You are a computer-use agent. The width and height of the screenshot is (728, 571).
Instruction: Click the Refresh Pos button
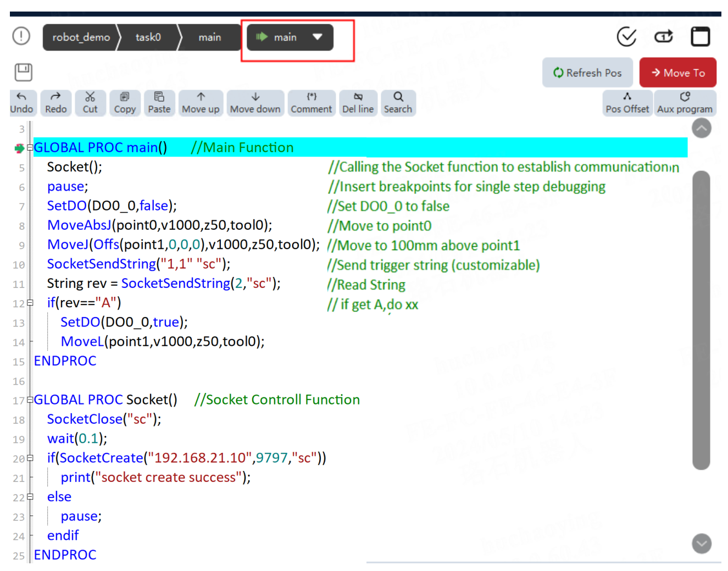587,73
